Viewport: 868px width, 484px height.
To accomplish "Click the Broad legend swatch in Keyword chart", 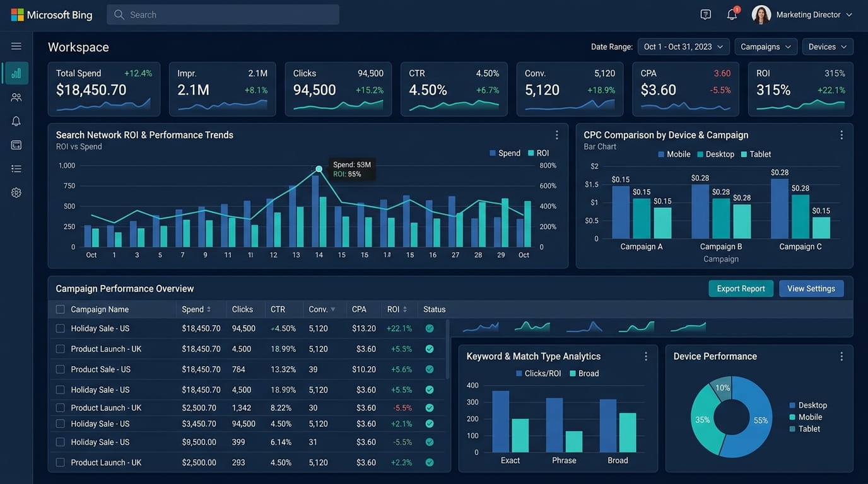I will [573, 374].
